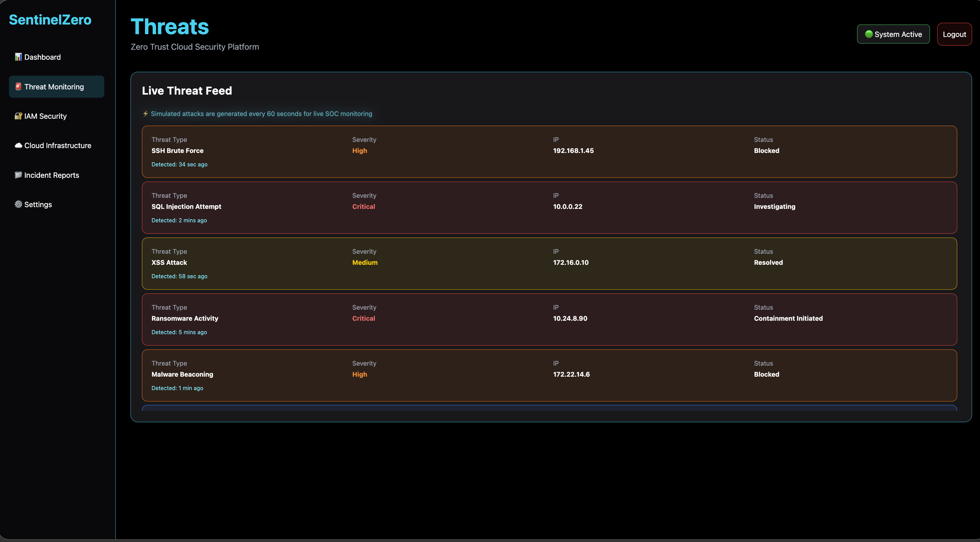Viewport: 980px width, 542px height.
Task: Click the SentinelZero logo
Action: 50,20
